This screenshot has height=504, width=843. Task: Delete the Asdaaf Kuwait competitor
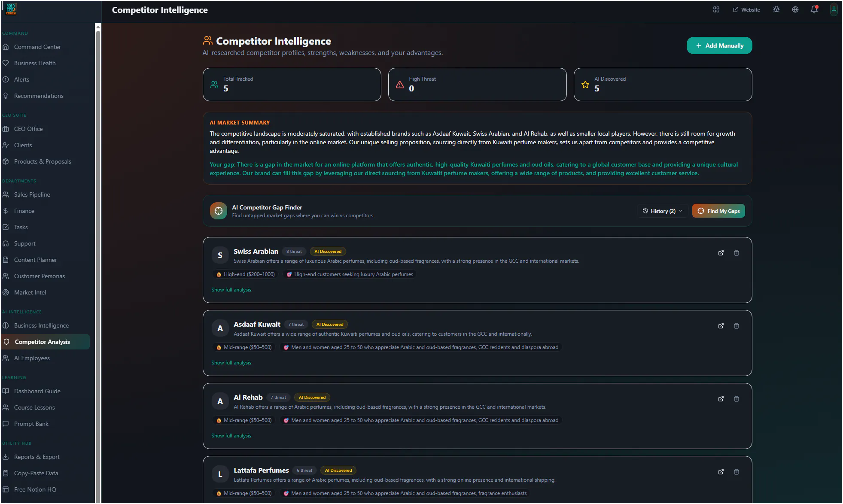736,326
